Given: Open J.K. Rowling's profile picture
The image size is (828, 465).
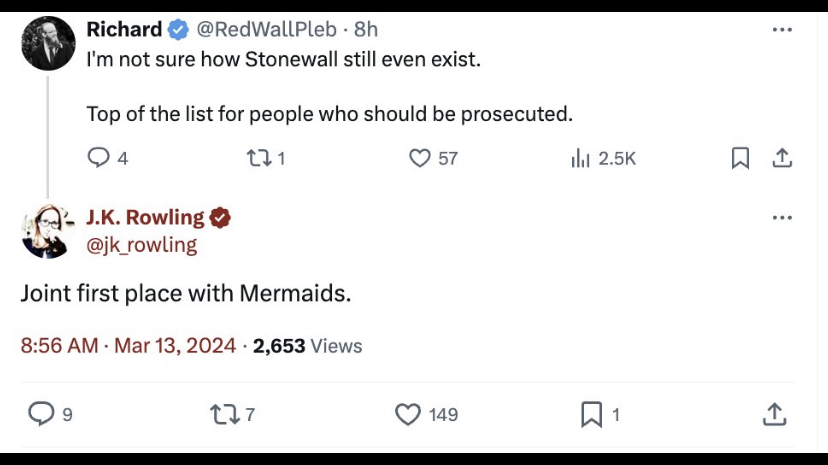Looking at the screenshot, I should coord(48,231).
